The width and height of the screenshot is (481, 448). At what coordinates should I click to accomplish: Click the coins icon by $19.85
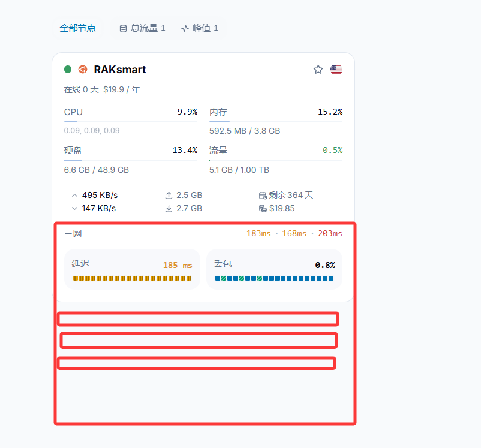(x=263, y=209)
